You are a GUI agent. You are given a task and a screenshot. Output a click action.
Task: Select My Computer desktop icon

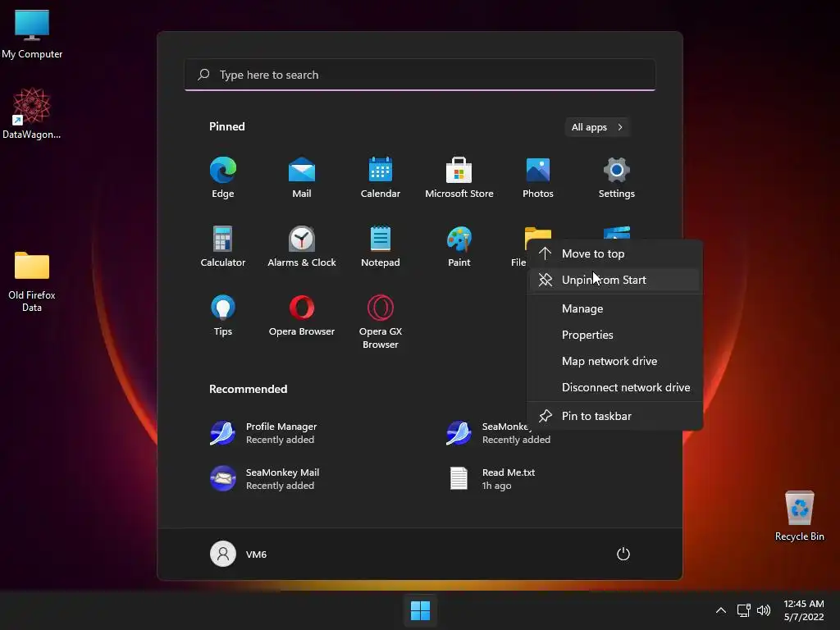pyautogui.click(x=32, y=34)
